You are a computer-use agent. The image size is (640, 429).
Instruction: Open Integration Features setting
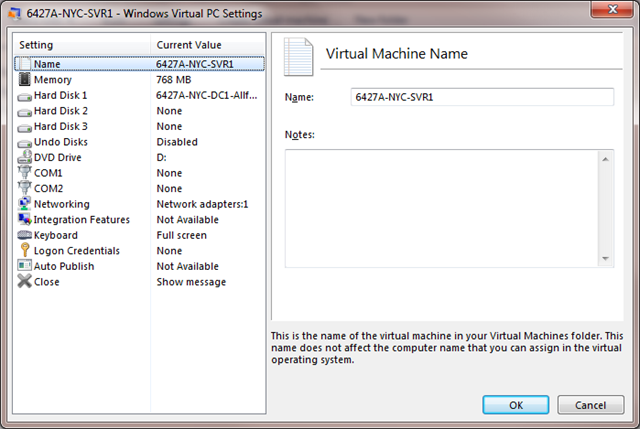click(x=82, y=220)
